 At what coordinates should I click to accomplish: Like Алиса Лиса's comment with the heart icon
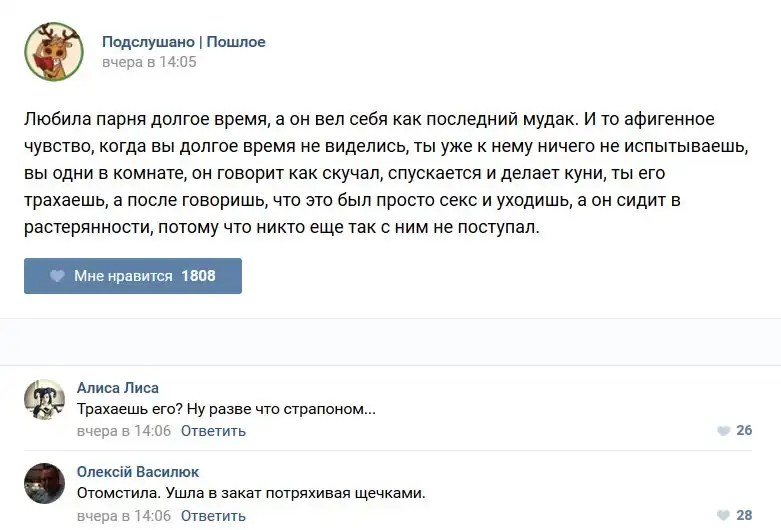point(723,431)
